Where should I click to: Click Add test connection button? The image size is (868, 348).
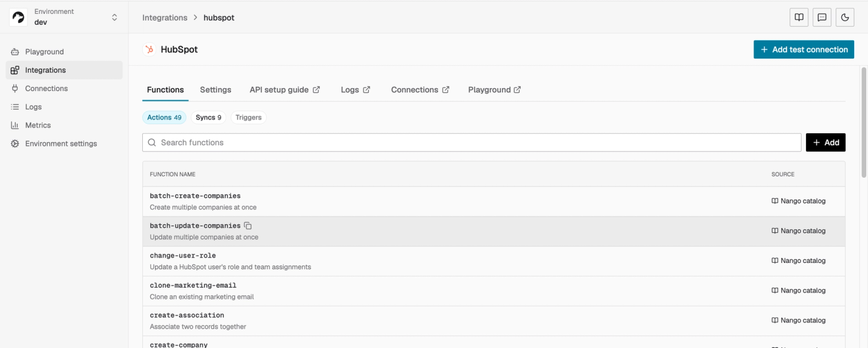tap(804, 49)
